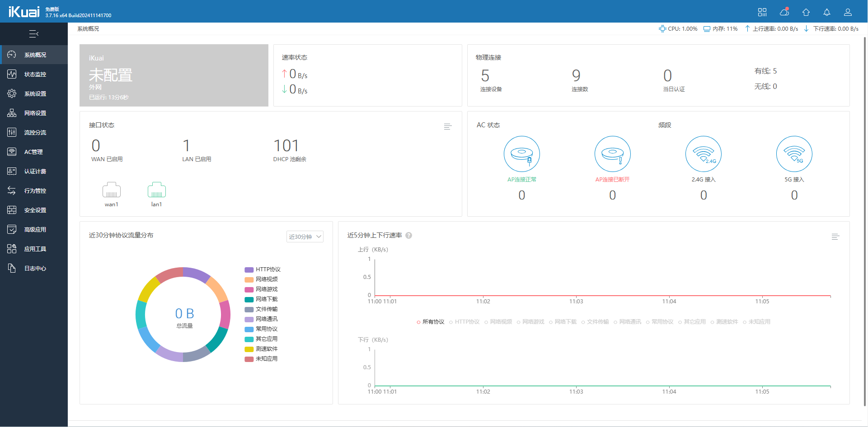Toggle 其它应用 series in line chart legend
The width and height of the screenshot is (868, 427).
[x=692, y=322]
